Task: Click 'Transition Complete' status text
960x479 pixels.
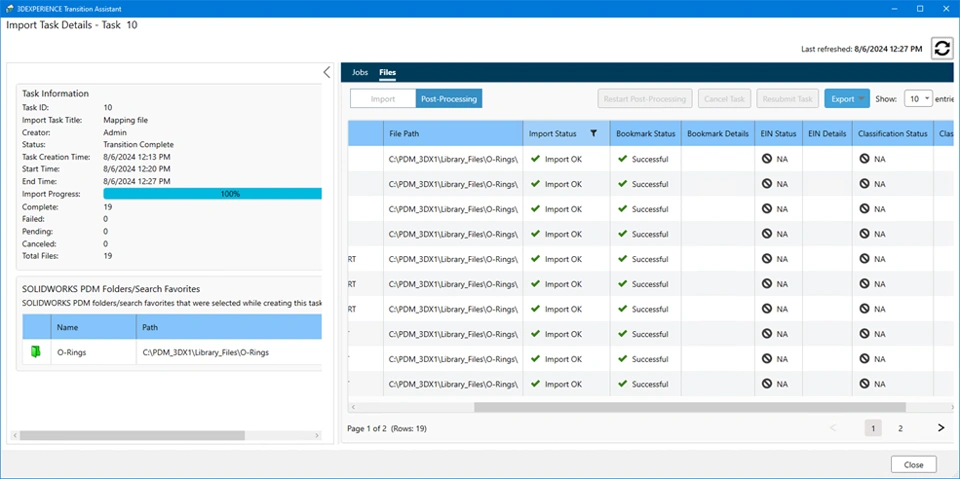Action: (x=138, y=145)
